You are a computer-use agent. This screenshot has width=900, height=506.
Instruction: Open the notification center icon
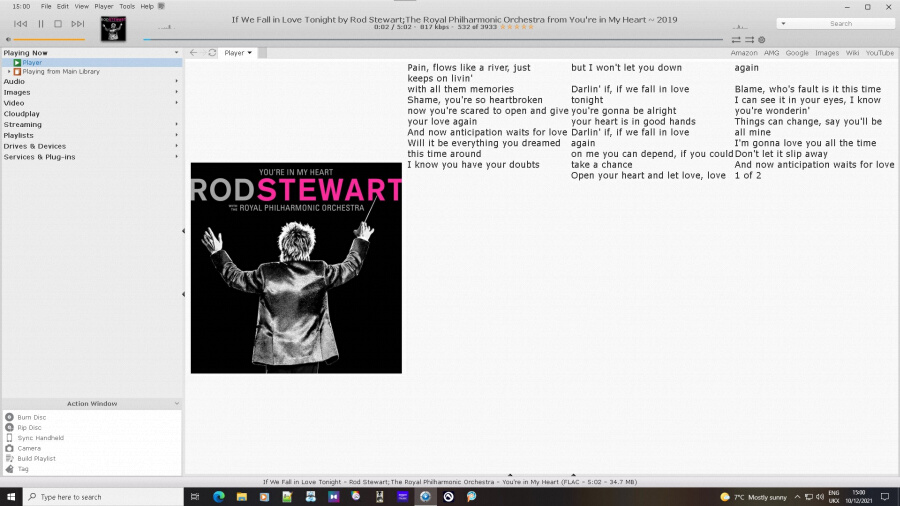click(885, 497)
